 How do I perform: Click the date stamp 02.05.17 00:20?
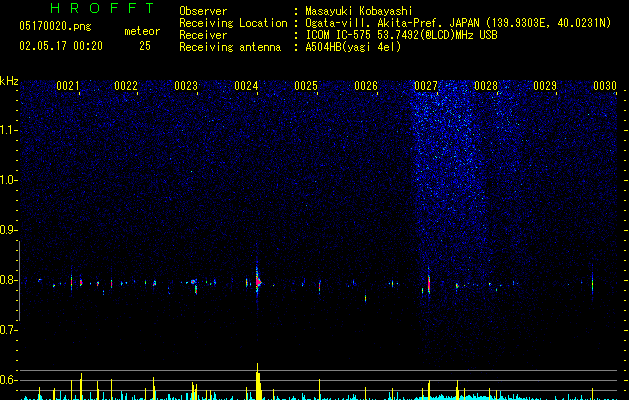click(x=61, y=46)
